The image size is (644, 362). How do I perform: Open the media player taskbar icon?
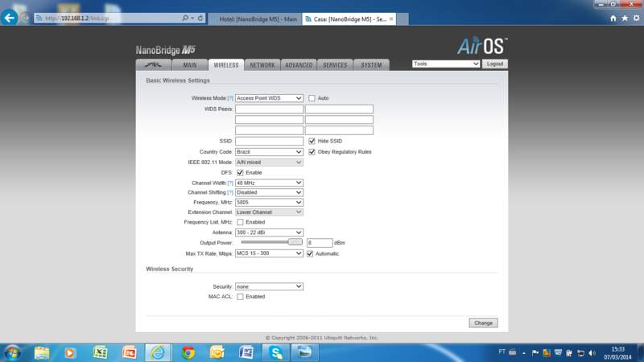[70, 352]
